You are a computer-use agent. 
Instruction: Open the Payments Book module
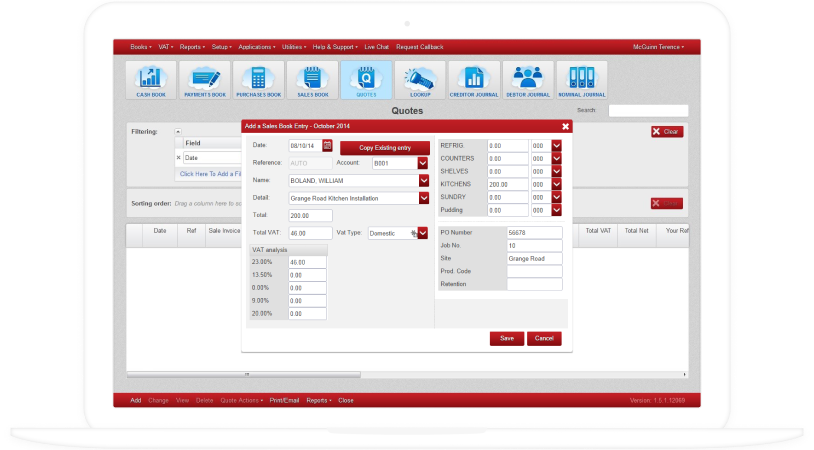tap(205, 80)
